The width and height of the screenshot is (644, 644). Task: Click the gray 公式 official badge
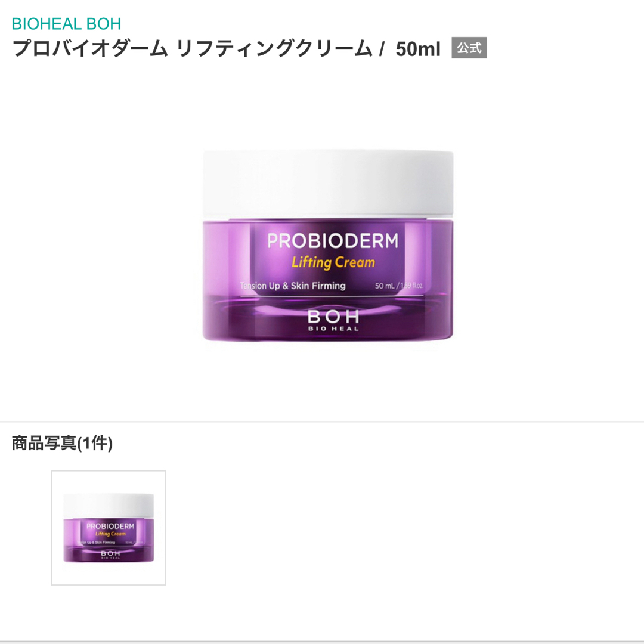pyautogui.click(x=469, y=48)
